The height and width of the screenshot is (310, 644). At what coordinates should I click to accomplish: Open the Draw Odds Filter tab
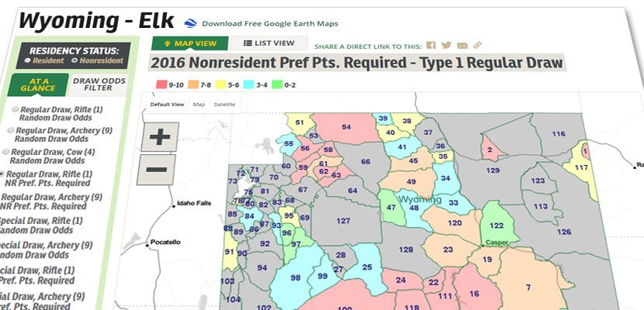click(x=99, y=84)
